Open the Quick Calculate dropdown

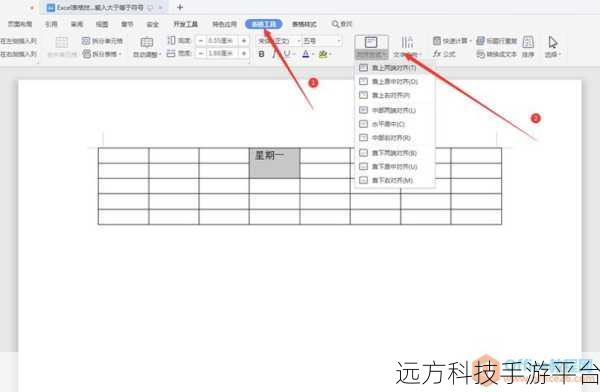[452, 41]
